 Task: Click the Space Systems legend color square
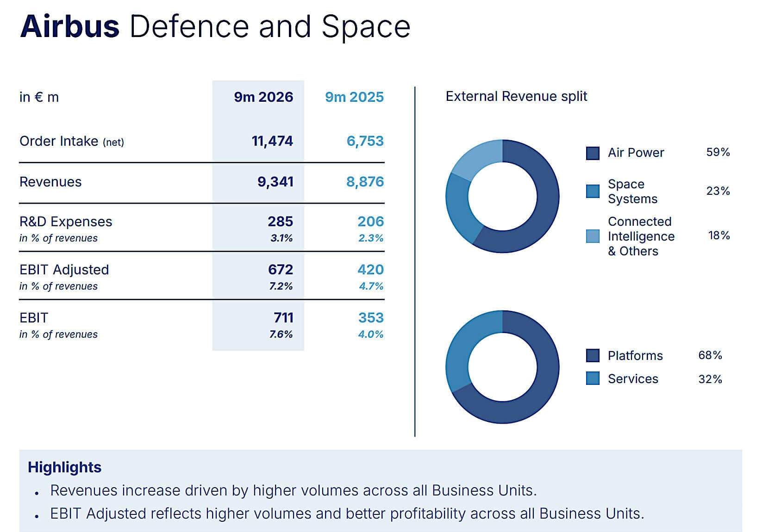click(x=593, y=191)
